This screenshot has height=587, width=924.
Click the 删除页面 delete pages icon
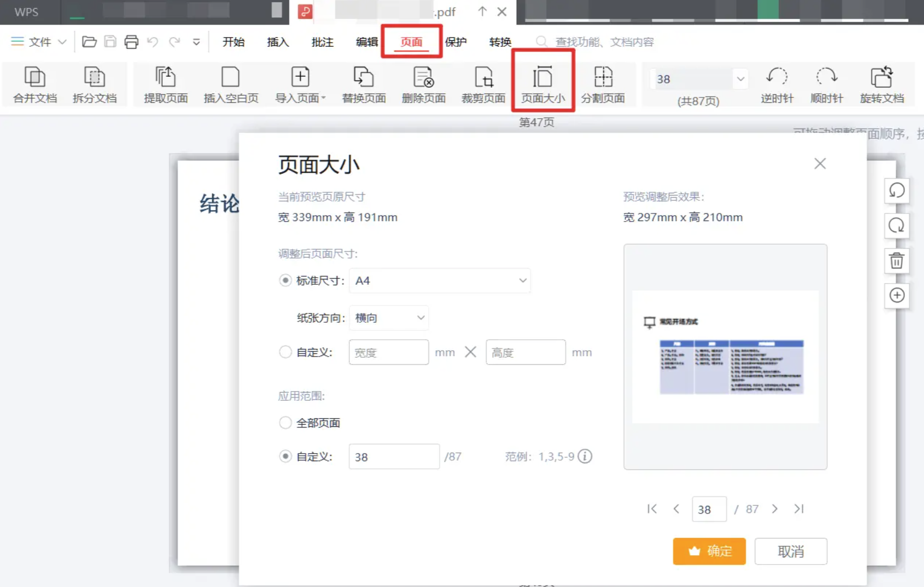pos(423,84)
